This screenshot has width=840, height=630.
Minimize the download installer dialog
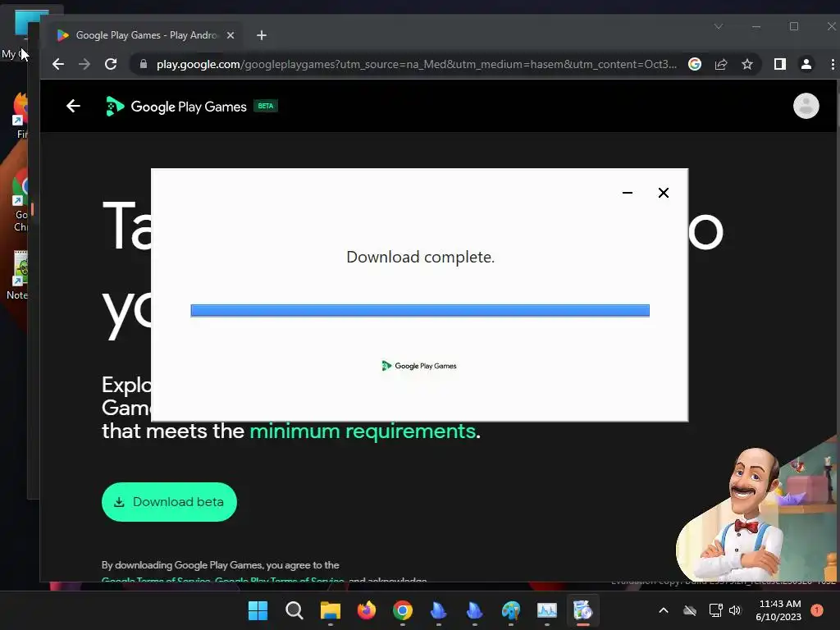628,193
